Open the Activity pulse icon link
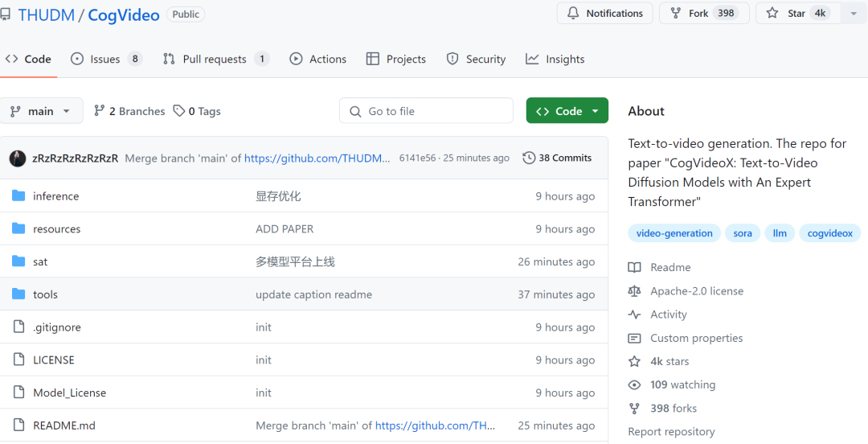 click(x=634, y=314)
